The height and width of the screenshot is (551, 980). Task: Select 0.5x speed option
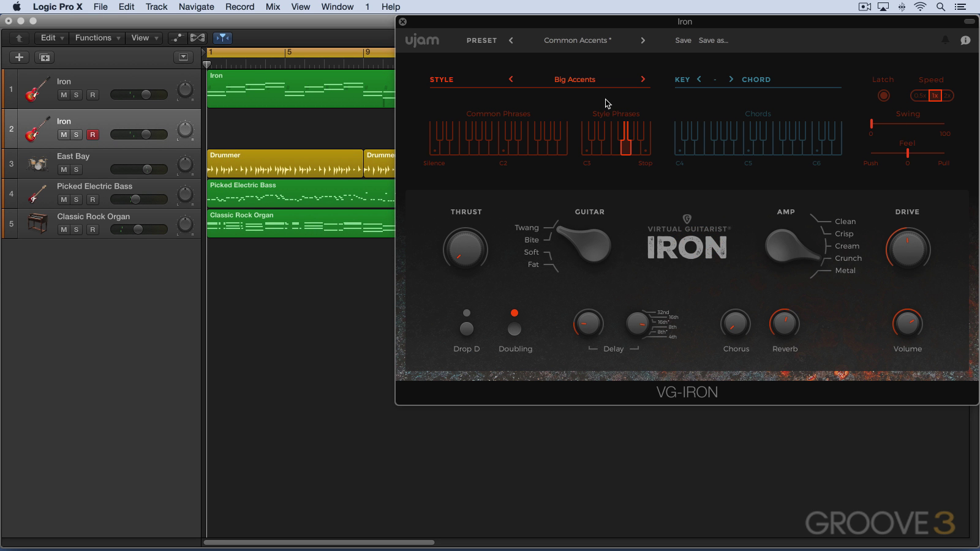(919, 96)
